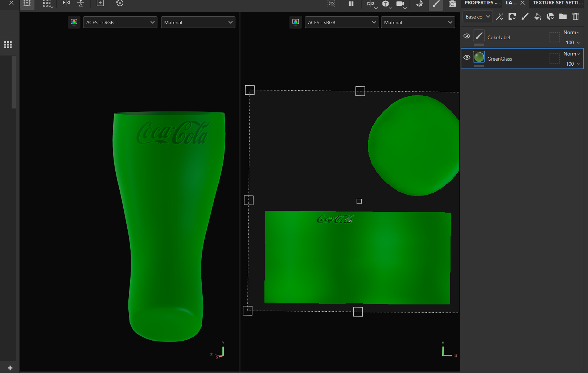This screenshot has height=373, width=588.
Task: Add a new folder in the Layers panel
Action: click(563, 17)
